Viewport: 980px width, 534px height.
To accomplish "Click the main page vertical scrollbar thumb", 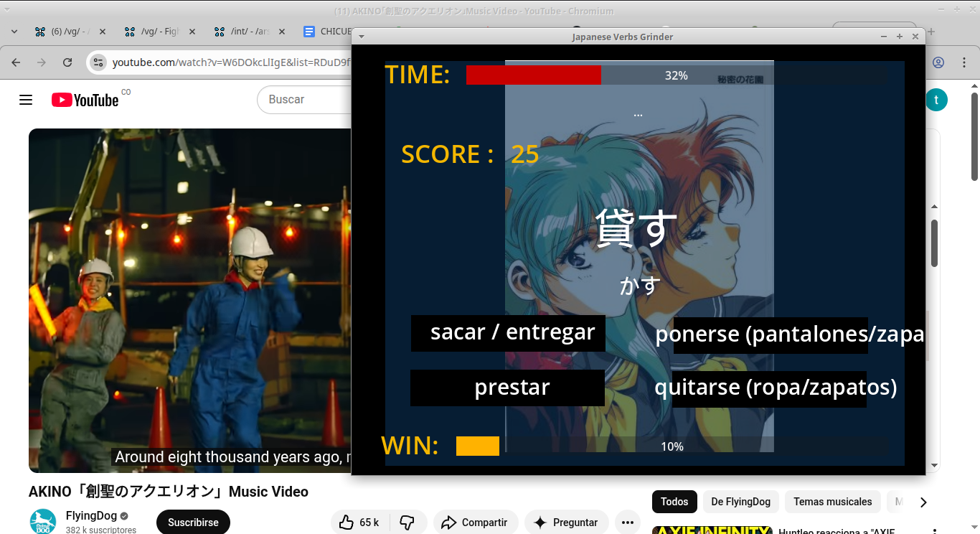I will [974, 137].
